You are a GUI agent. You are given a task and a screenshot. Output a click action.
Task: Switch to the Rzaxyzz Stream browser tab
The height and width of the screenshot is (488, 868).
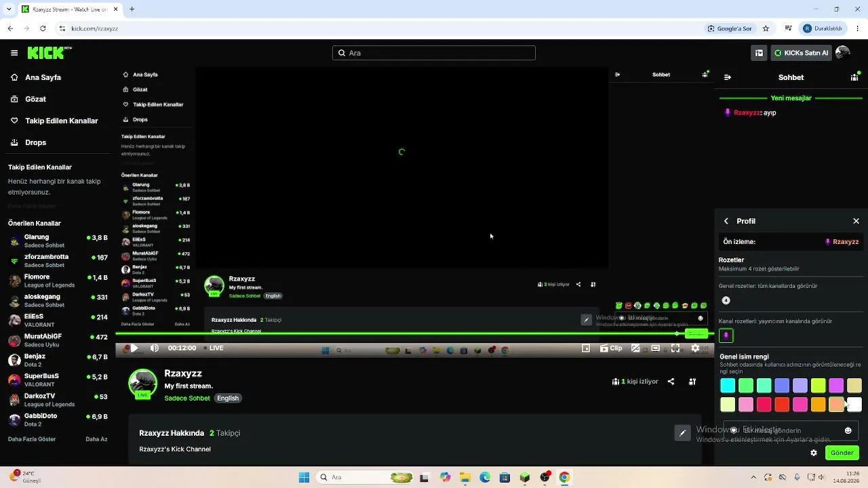point(69,9)
